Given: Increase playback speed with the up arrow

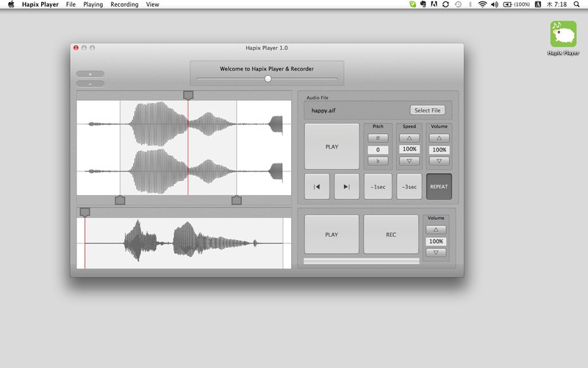Looking at the screenshot, I should 409,138.
